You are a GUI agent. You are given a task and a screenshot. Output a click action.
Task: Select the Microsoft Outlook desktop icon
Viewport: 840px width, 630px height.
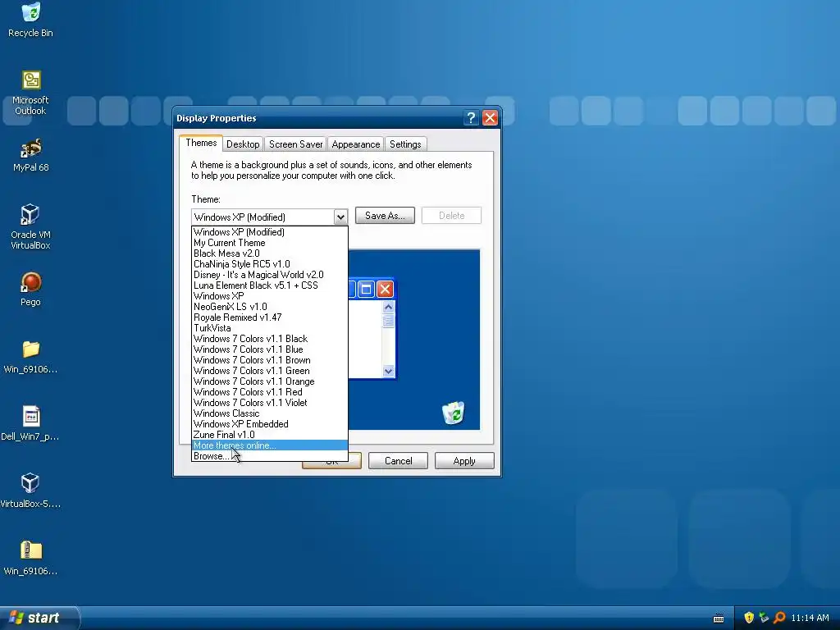click(30, 93)
